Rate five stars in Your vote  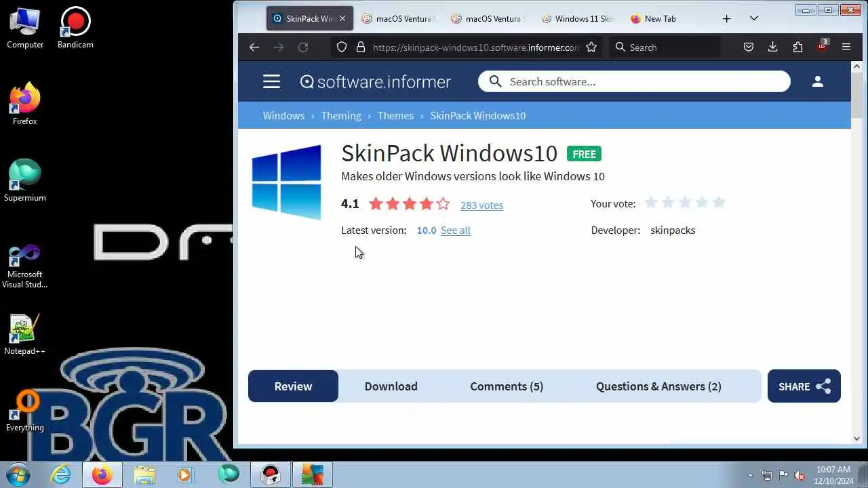coord(719,203)
